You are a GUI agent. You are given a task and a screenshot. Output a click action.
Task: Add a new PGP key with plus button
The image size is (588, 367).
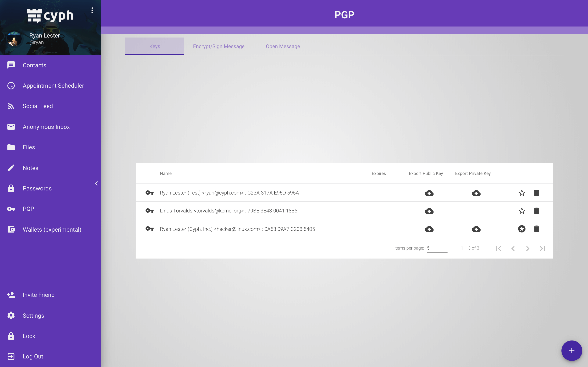(571, 350)
